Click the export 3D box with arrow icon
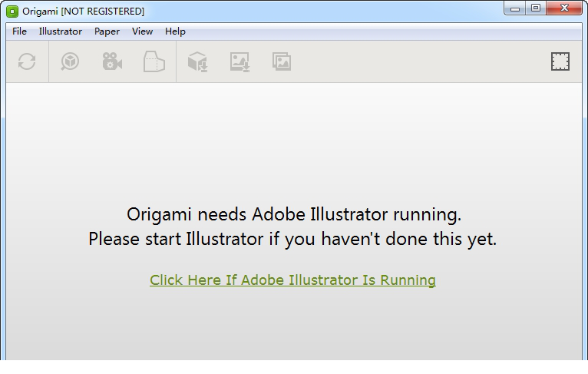Screen dimensions: 588x374 197,62
